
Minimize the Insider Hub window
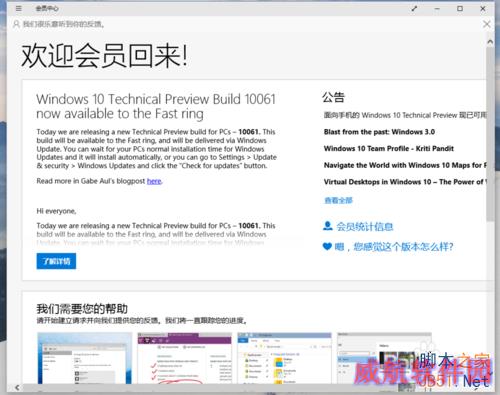coord(437,9)
